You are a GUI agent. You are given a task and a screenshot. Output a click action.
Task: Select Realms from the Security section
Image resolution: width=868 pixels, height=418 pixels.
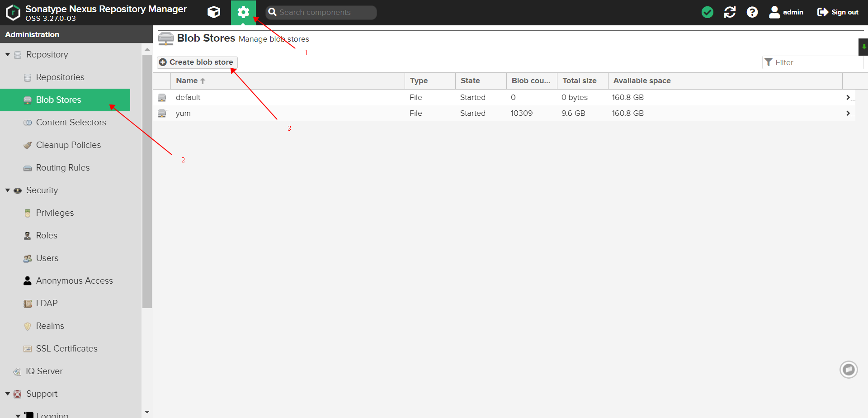(50, 326)
